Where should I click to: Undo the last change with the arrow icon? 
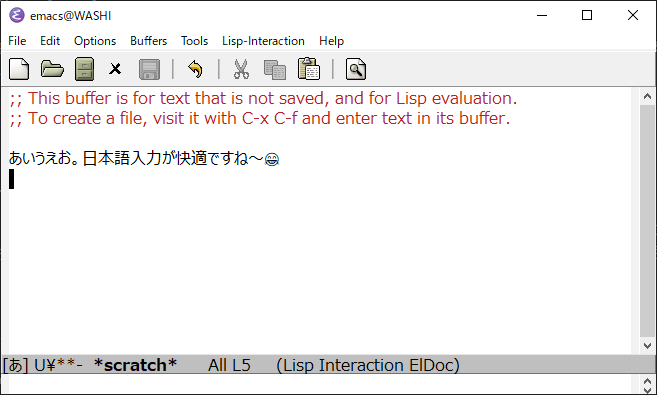pyautogui.click(x=195, y=69)
